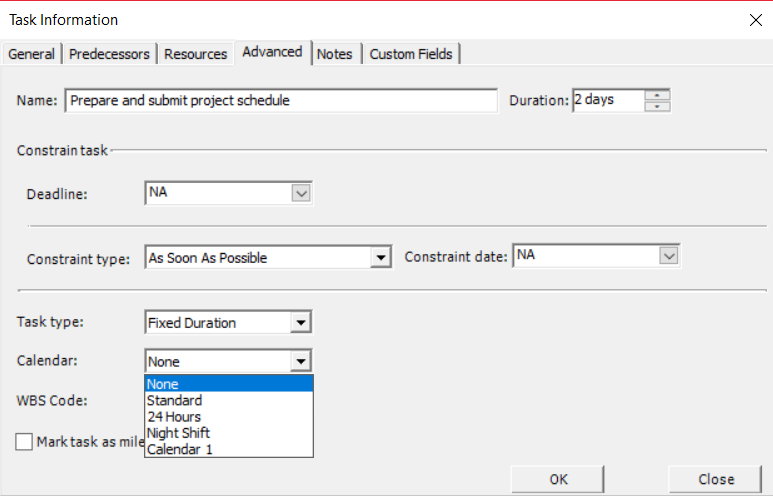The image size is (773, 496).
Task: Switch to the Notes tab
Action: tap(335, 54)
